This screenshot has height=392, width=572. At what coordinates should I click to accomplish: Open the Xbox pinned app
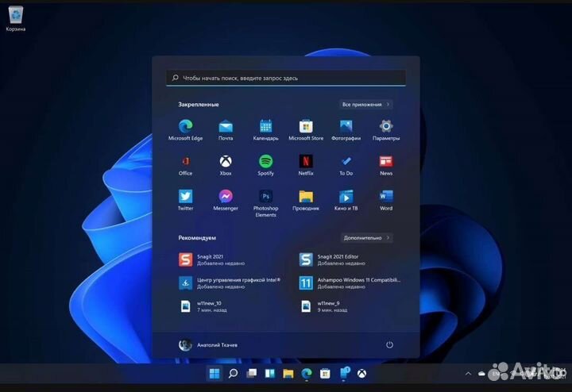pos(226,165)
